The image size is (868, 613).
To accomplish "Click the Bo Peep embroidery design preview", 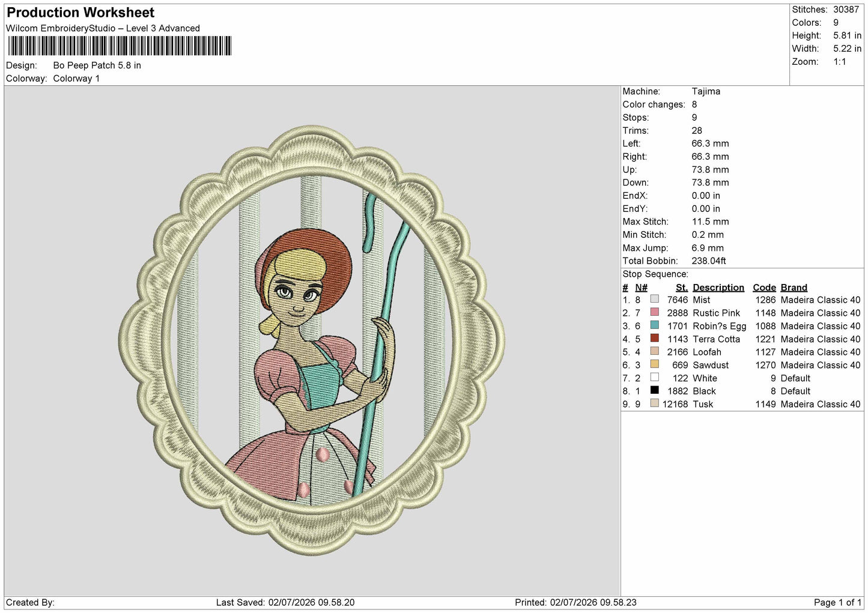I will [x=312, y=340].
